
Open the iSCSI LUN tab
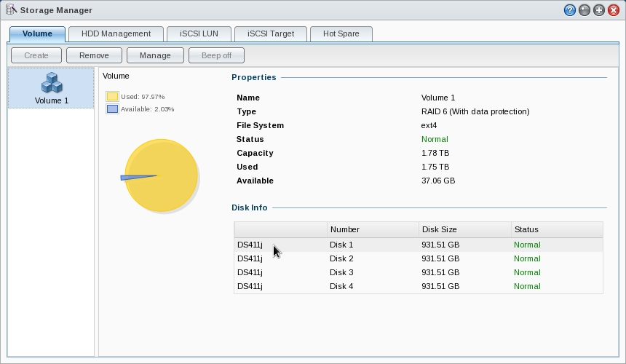tap(199, 34)
